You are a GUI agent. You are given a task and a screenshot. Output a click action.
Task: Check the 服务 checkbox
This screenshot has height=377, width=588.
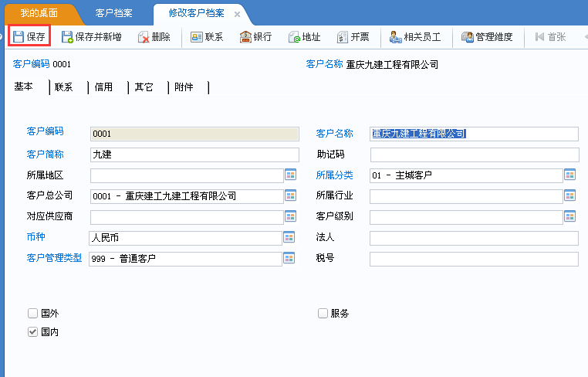pyautogui.click(x=323, y=313)
